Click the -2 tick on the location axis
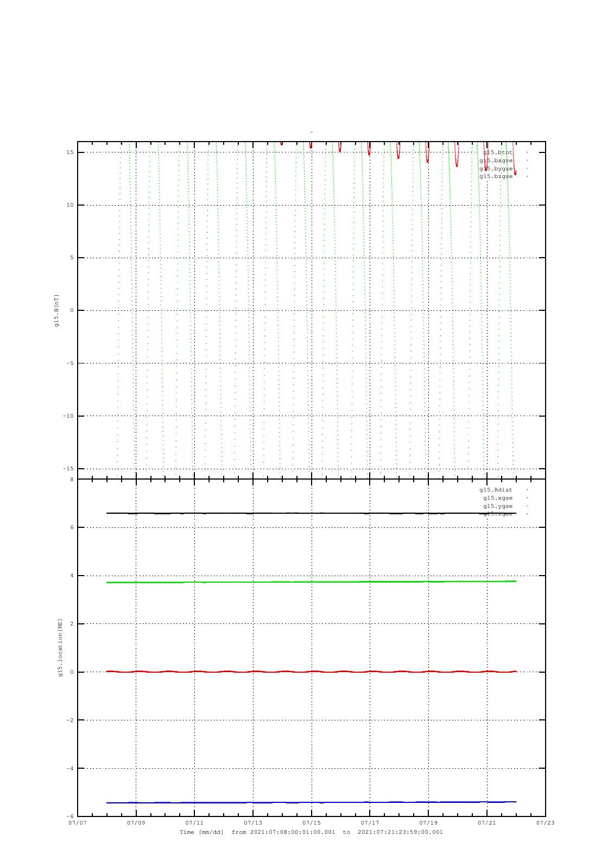The image size is (614, 868). [x=70, y=720]
